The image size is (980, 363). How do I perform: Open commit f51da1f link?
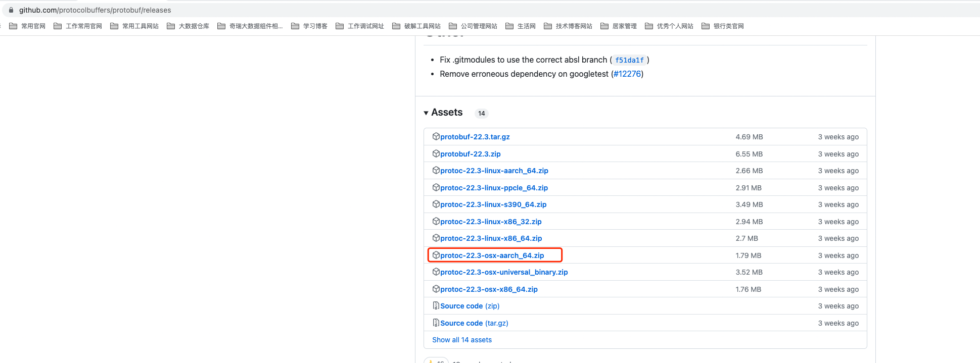tap(629, 60)
